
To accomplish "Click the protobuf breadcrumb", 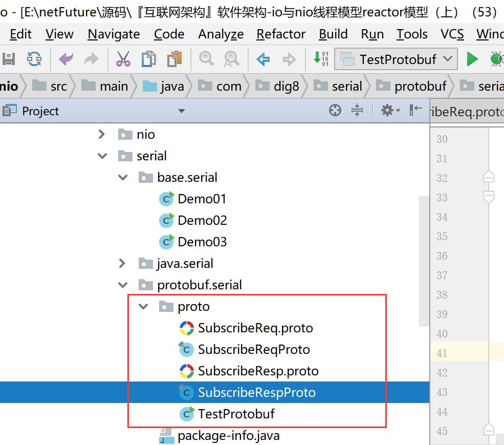I will pos(411,86).
